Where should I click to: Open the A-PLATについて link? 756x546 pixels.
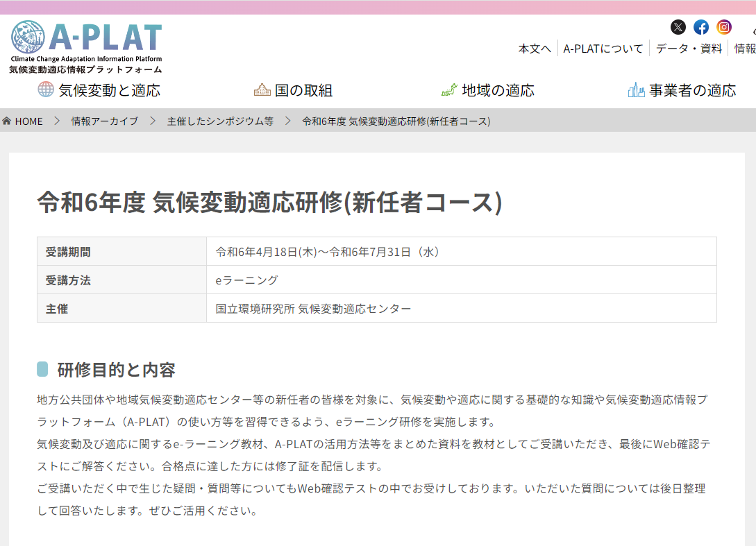coord(603,49)
